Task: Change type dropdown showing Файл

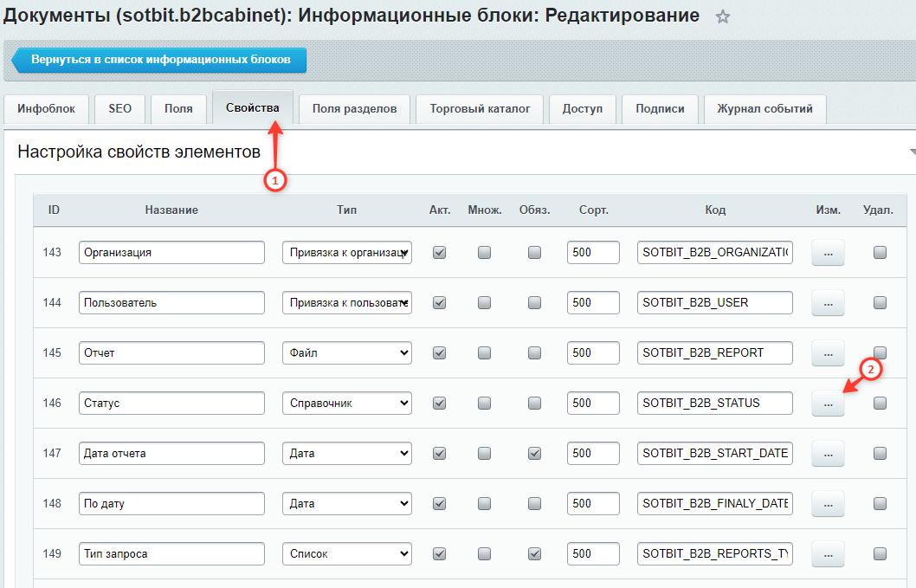Action: (347, 353)
